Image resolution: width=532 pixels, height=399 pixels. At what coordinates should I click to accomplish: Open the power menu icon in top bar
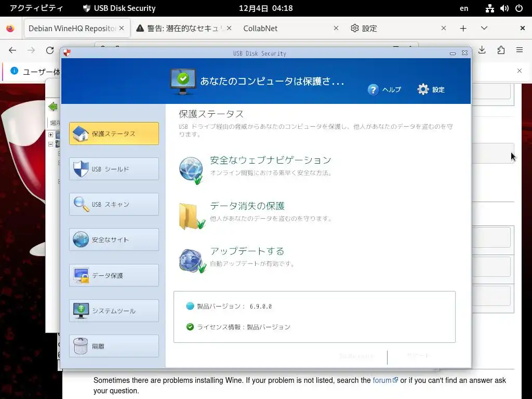coord(519,8)
